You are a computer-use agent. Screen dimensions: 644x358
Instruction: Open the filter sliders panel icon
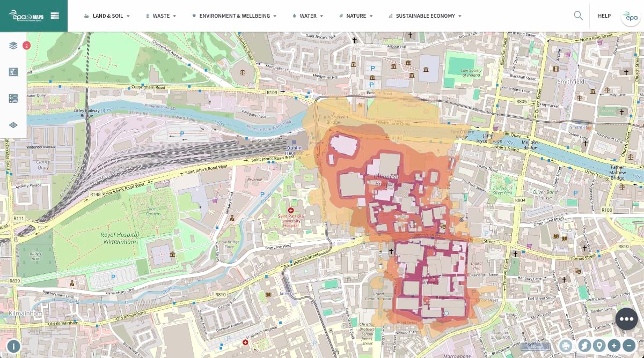click(x=13, y=72)
